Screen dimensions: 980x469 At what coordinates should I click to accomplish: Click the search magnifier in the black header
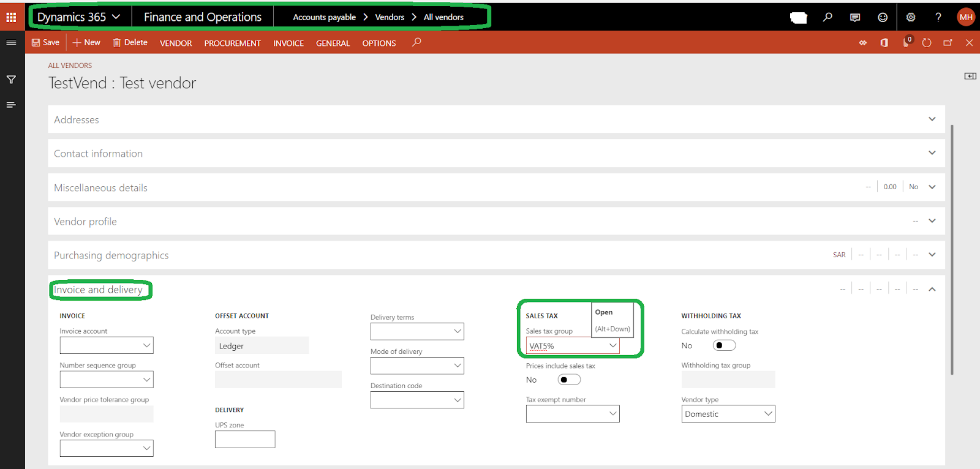click(x=827, y=17)
